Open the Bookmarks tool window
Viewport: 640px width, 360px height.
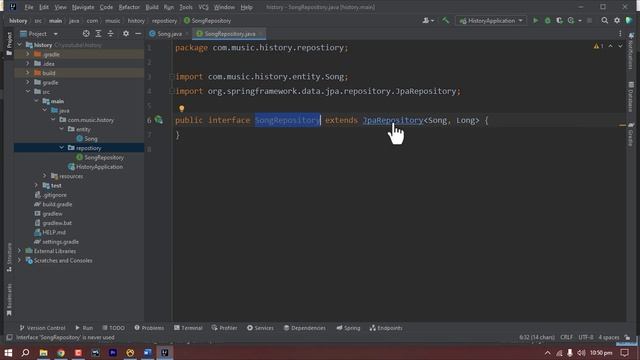pos(9,300)
